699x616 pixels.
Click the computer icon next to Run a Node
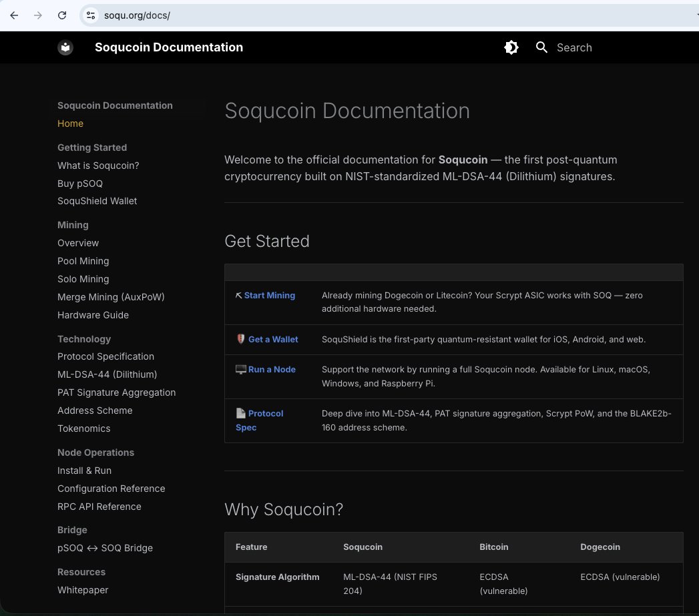click(x=241, y=369)
